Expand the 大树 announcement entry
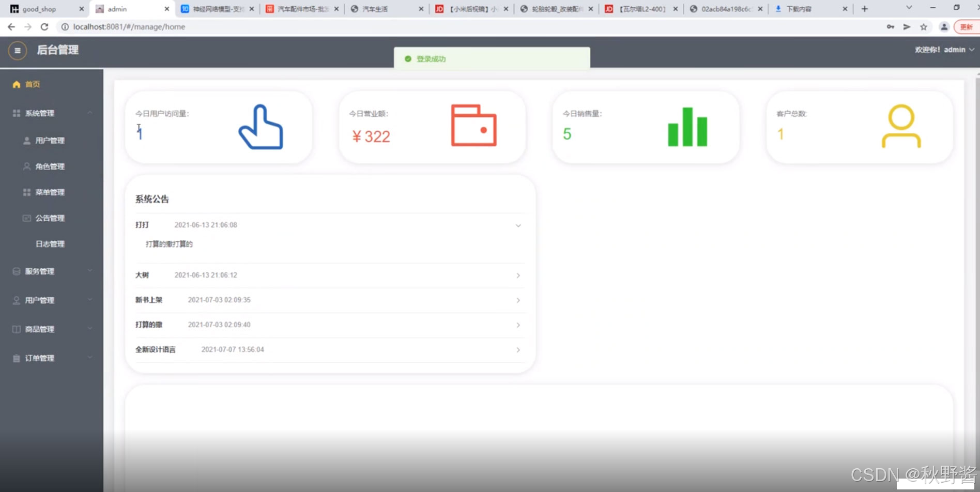The width and height of the screenshot is (980, 492). click(x=330, y=275)
